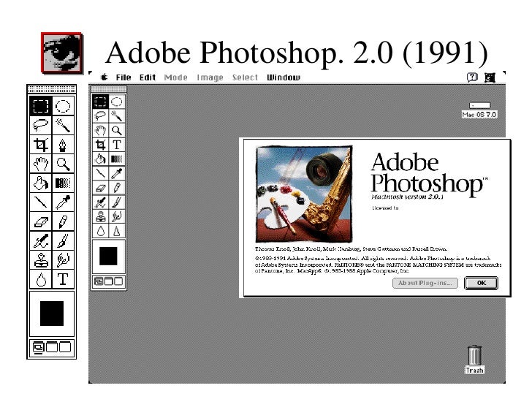Pick the Magic Wand in the enlarged toolbox

point(63,126)
